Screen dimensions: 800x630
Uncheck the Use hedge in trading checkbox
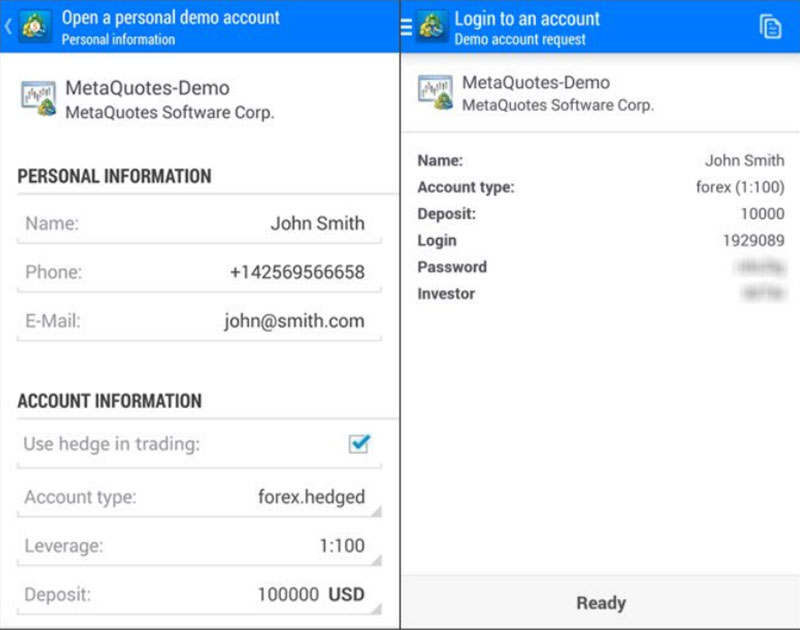click(359, 443)
